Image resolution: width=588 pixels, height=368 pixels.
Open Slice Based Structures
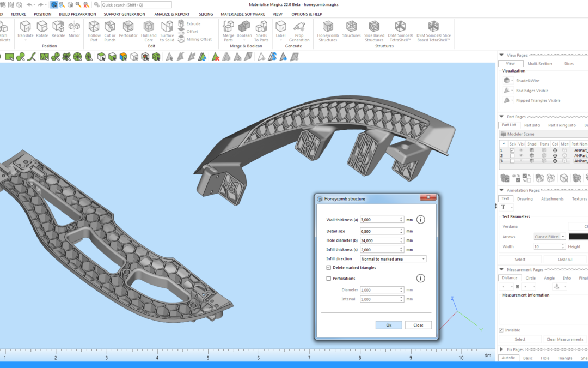[374, 31]
